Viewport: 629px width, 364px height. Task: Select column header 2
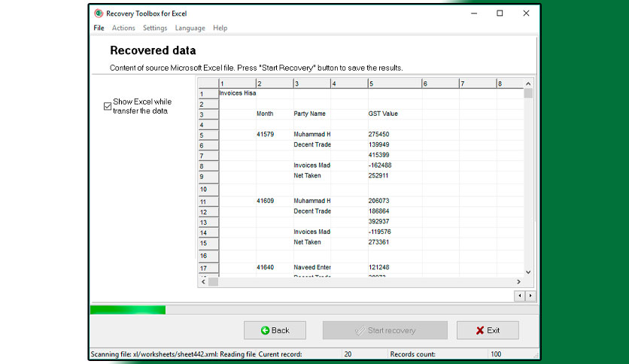click(275, 83)
